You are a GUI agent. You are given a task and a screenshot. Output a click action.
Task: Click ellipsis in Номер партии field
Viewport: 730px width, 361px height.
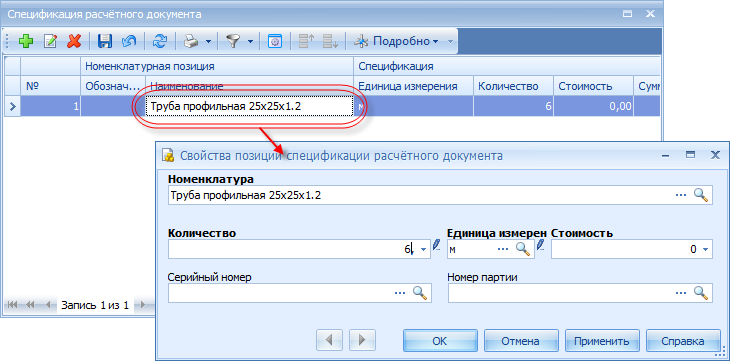[681, 293]
